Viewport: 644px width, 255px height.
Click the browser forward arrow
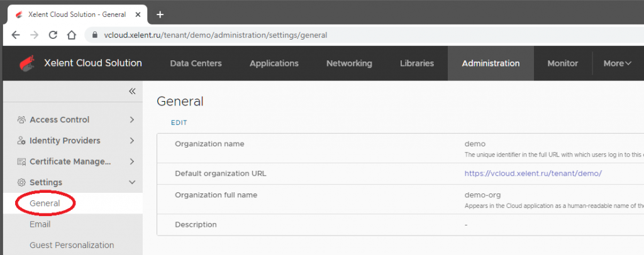pyautogui.click(x=35, y=35)
